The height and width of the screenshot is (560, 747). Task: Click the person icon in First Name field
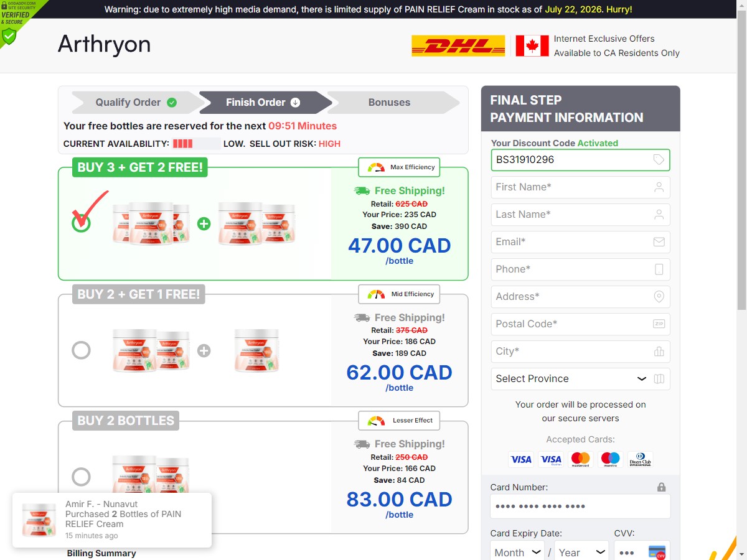pyautogui.click(x=659, y=187)
